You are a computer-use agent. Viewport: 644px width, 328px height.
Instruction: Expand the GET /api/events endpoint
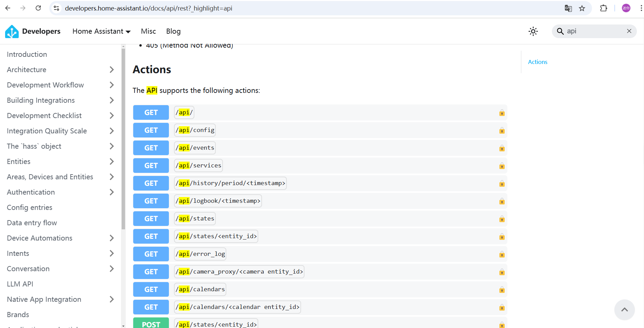click(x=320, y=148)
